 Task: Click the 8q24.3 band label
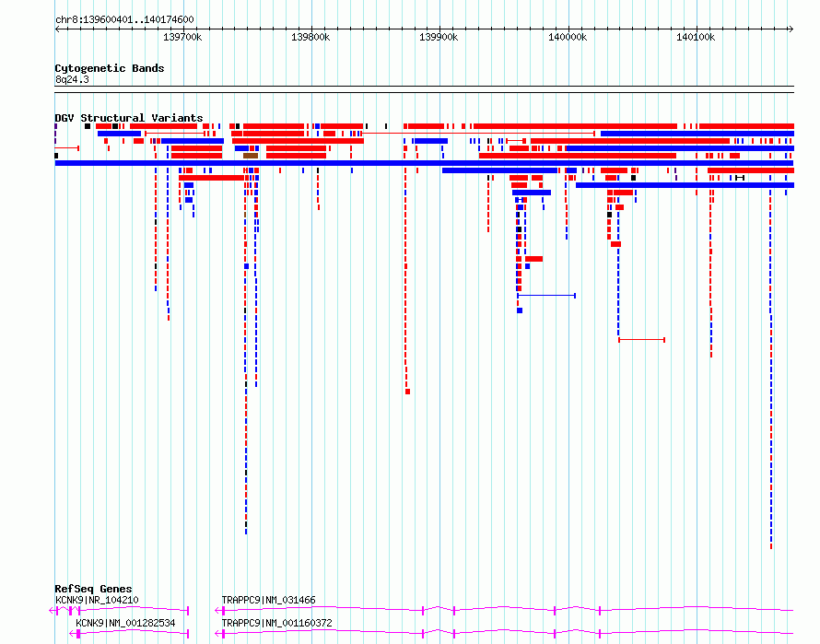[x=72, y=79]
